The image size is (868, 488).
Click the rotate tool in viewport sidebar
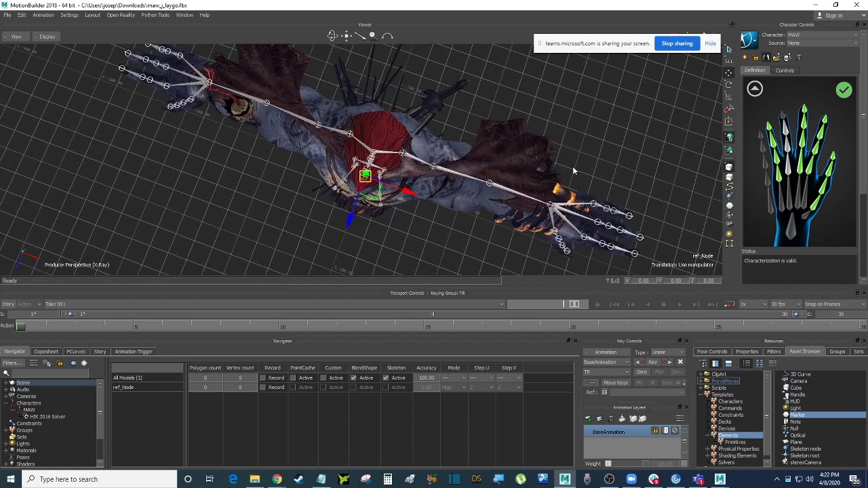(729, 85)
